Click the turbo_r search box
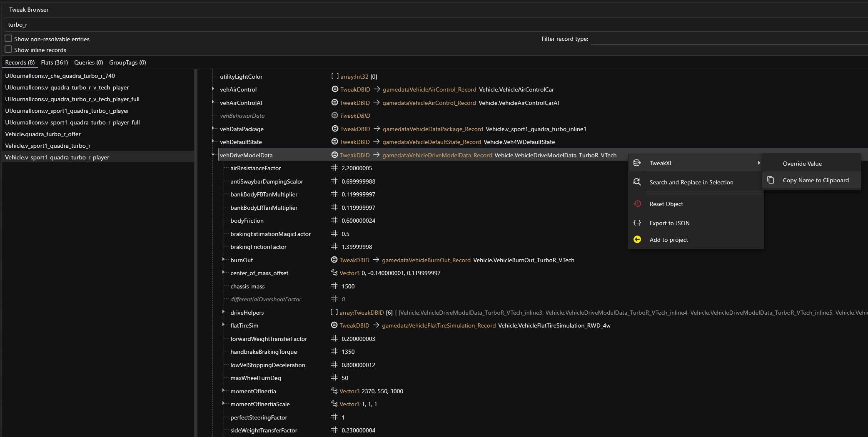Image resolution: width=868 pixels, height=437 pixels. pos(417,25)
